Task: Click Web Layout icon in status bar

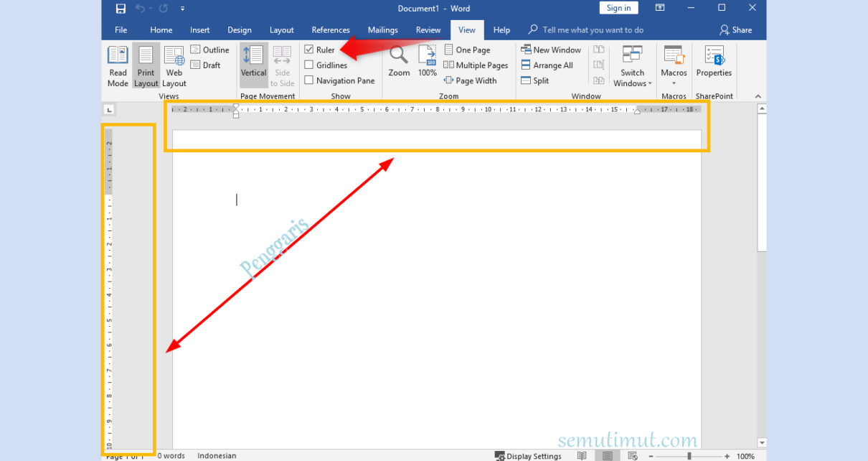Action: click(631, 456)
